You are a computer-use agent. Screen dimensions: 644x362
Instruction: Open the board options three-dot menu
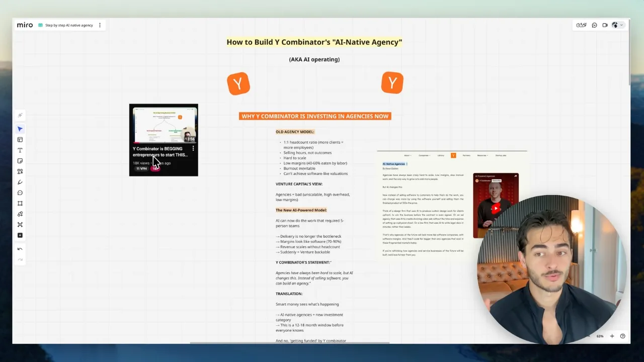pos(99,25)
